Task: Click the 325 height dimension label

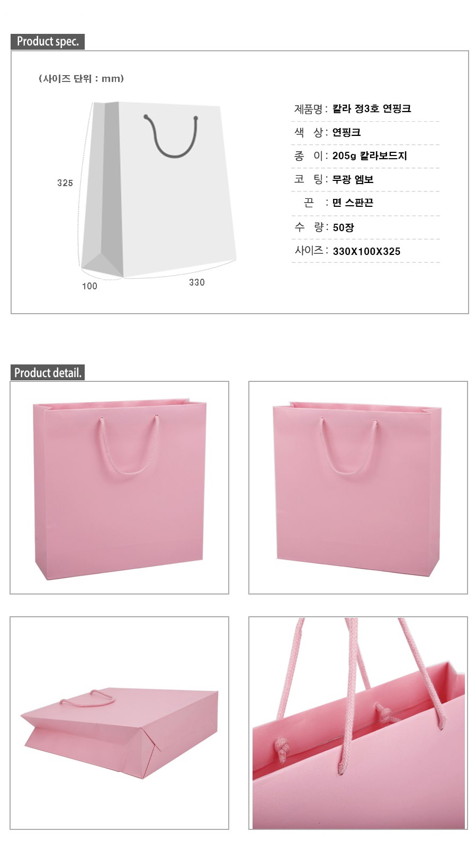Action: [65, 183]
